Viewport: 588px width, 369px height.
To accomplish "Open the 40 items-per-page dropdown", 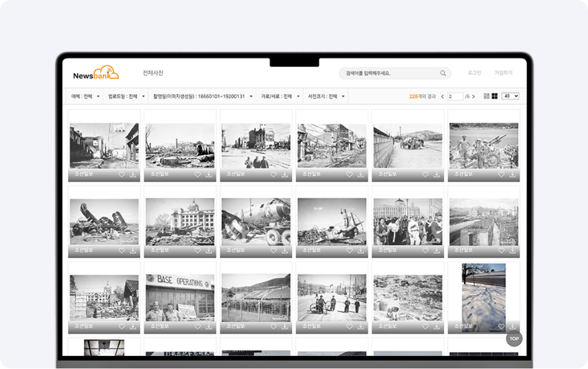I will coord(510,96).
